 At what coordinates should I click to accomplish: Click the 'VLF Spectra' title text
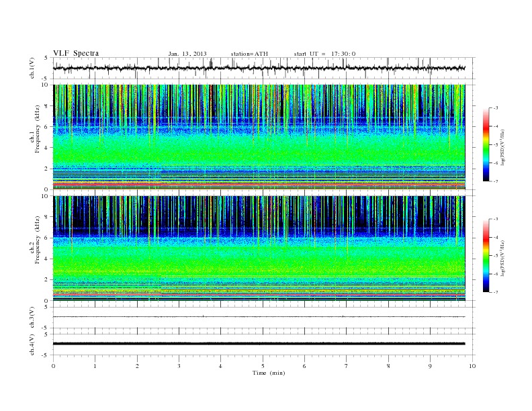76,53
